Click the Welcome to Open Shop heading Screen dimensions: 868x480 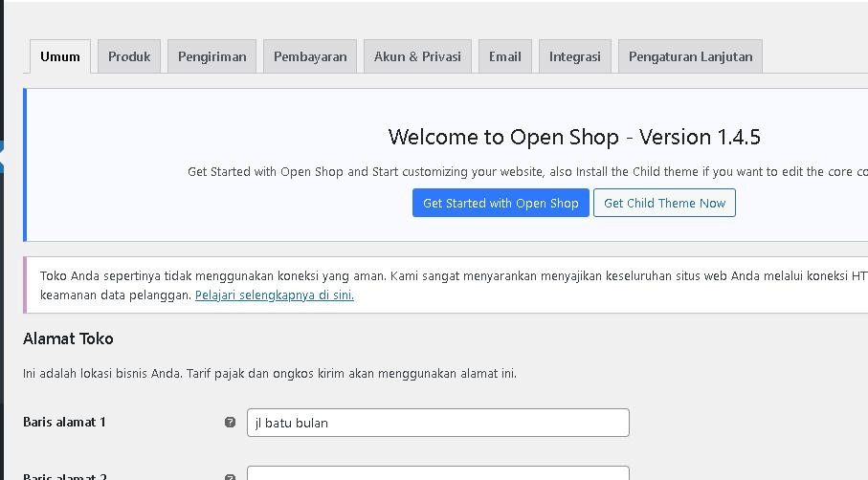click(574, 137)
